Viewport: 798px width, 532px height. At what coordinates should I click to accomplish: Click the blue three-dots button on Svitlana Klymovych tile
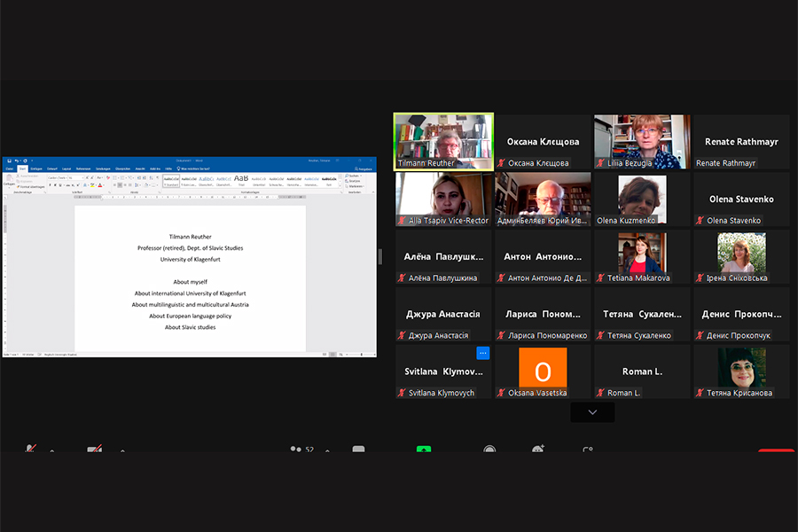click(x=482, y=353)
